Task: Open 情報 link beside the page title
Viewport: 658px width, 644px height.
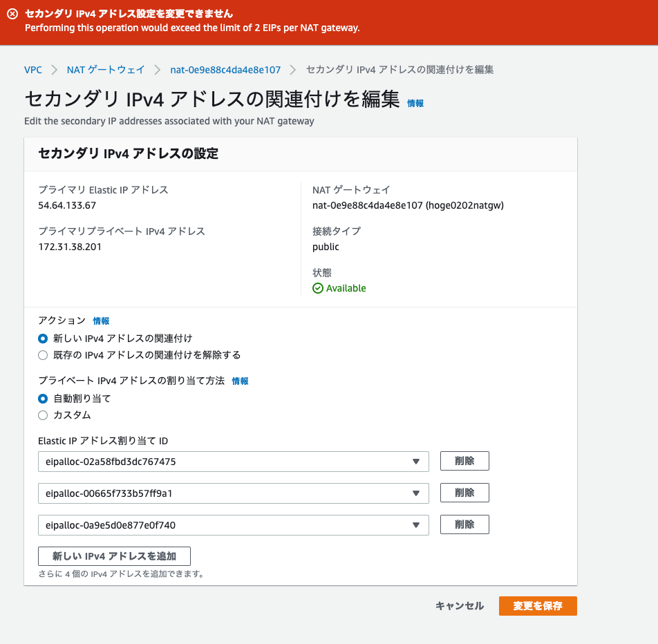Action: 415,102
